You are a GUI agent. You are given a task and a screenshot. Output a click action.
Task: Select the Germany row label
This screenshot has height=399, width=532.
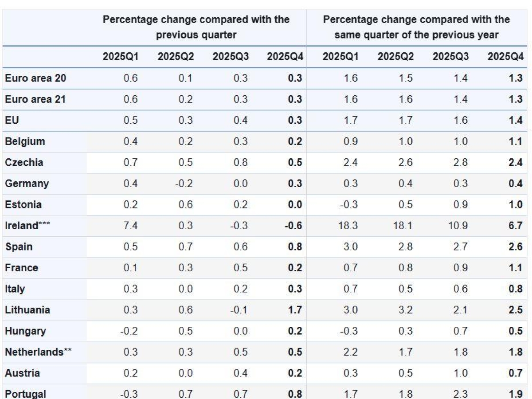click(27, 184)
